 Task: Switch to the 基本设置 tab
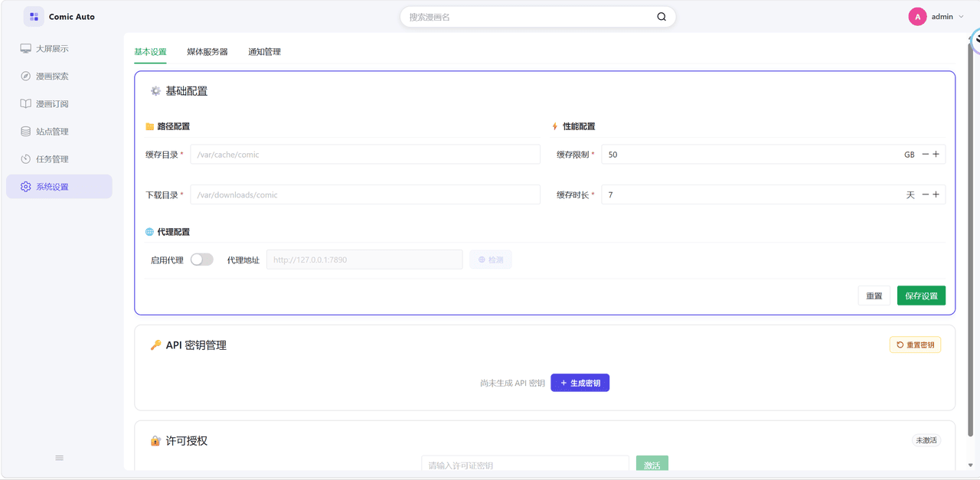click(x=150, y=52)
